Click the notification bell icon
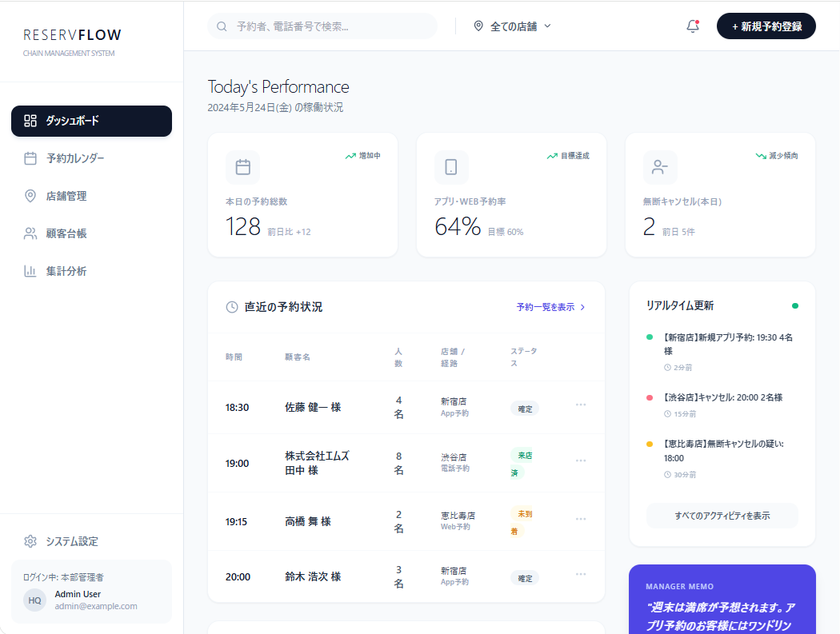This screenshot has height=634, width=840. click(691, 26)
